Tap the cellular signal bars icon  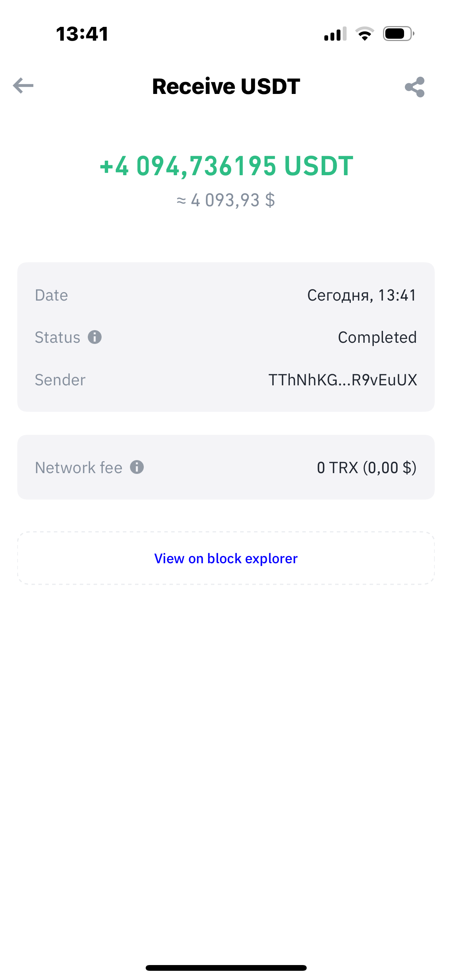coord(335,34)
